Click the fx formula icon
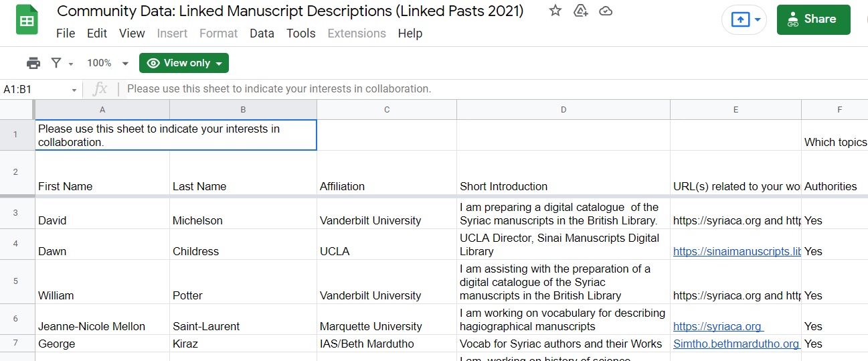 tap(100, 89)
